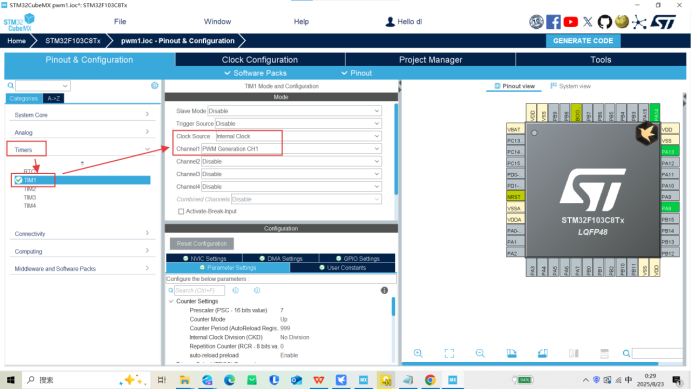The image size is (692, 389).
Task: Click the pinout search magnifier icon
Action: (626, 353)
